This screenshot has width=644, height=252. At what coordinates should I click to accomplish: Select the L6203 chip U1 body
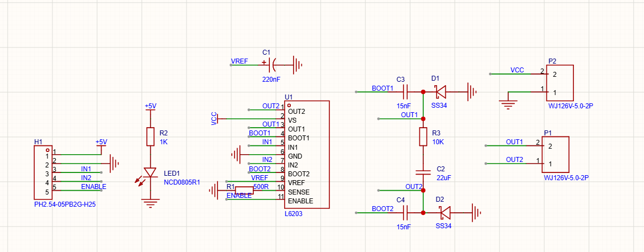[x=308, y=155]
